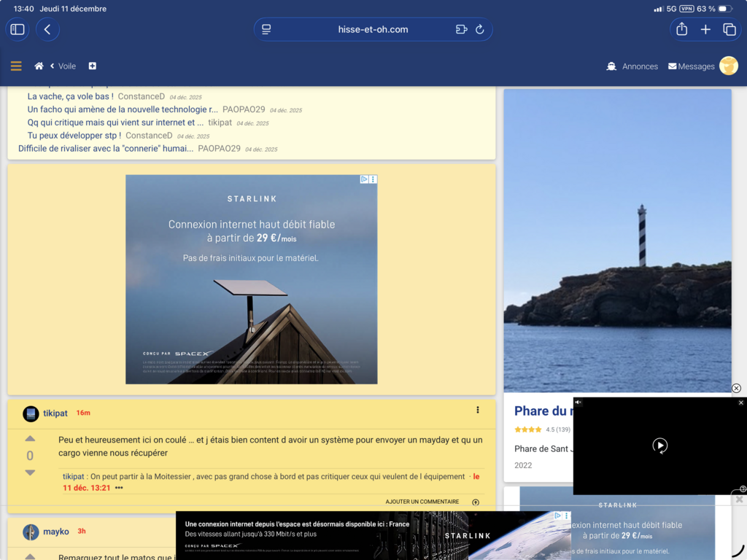Go back using the browser back arrow
The width and height of the screenshot is (747, 560).
[47, 29]
